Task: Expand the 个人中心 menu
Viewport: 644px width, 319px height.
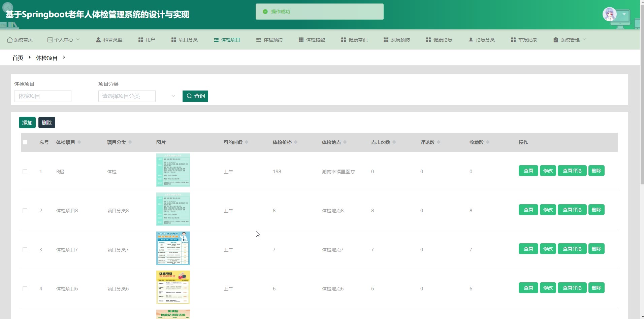Action: 63,40
